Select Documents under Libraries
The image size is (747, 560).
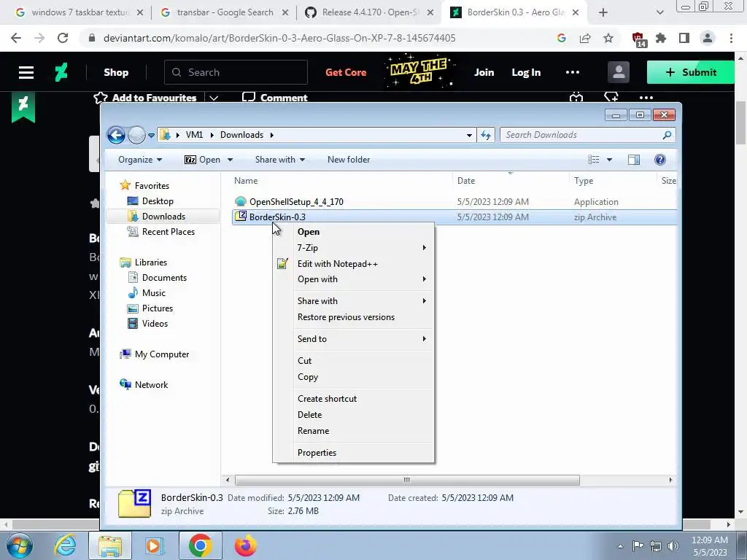164,278
